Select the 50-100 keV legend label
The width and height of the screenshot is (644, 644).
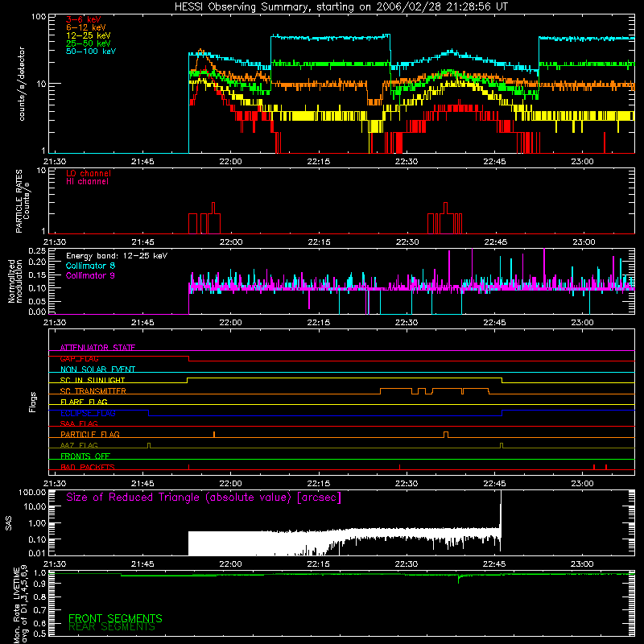tap(91, 52)
